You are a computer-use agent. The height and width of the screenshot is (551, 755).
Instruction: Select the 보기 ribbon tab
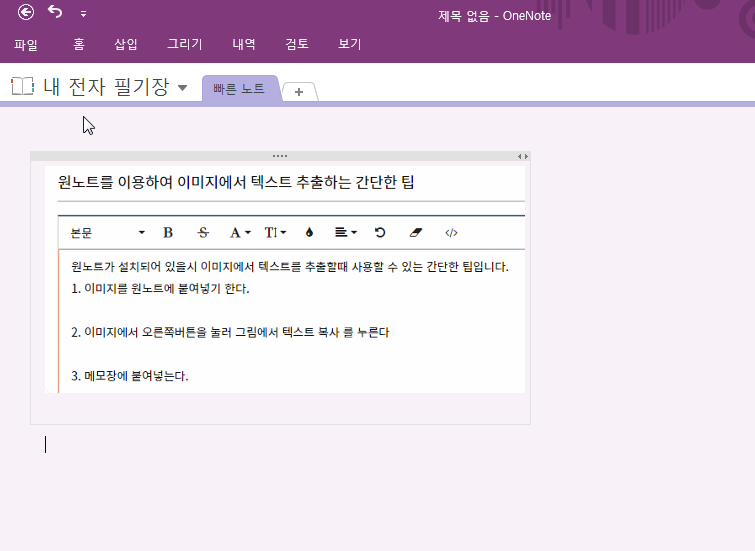pyautogui.click(x=349, y=44)
